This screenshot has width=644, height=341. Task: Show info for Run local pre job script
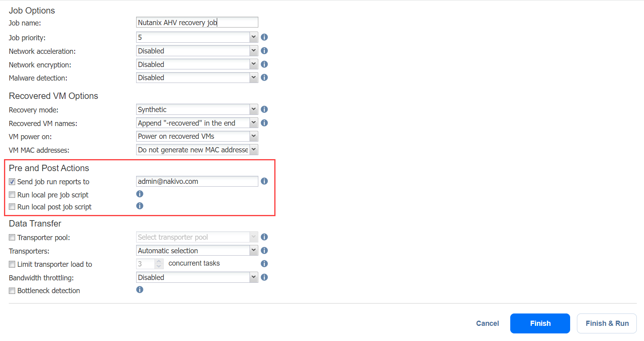coord(140,194)
